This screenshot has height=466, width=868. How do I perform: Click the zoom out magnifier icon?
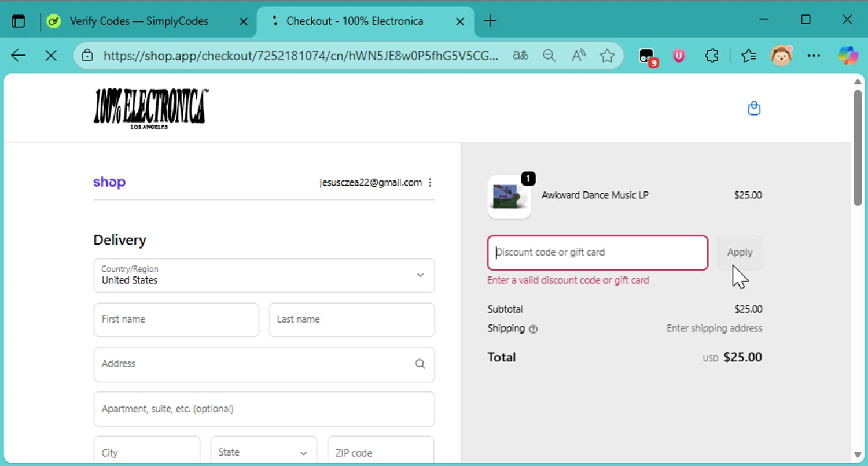[x=549, y=56]
